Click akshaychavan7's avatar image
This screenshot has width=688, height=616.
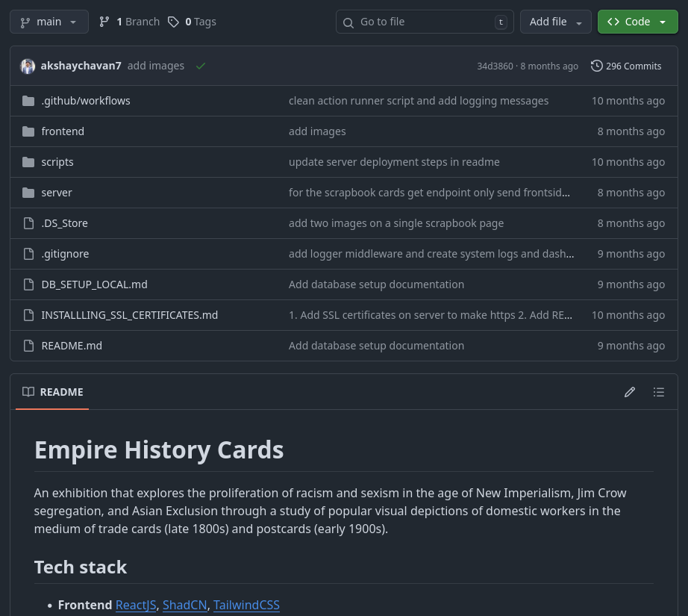tap(28, 66)
